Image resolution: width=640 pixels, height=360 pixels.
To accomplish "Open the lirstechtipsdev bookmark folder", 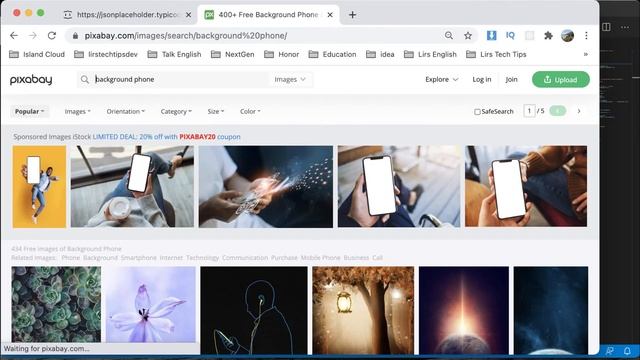I will point(106,54).
